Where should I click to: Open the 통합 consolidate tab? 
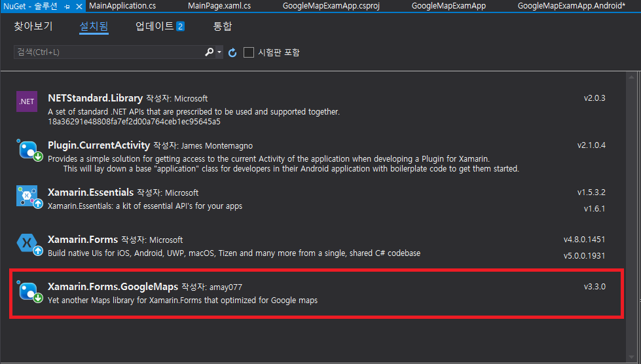(223, 26)
